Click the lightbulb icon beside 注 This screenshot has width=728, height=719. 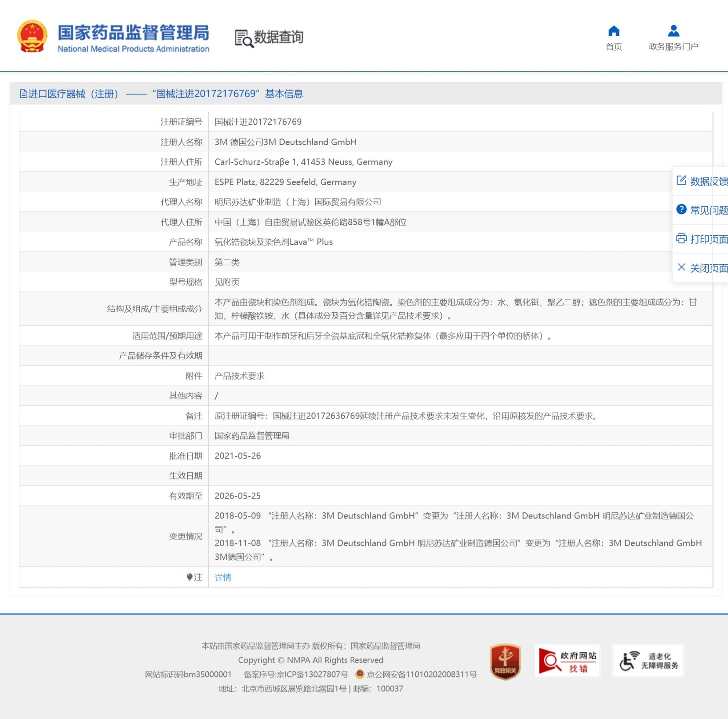[189, 577]
